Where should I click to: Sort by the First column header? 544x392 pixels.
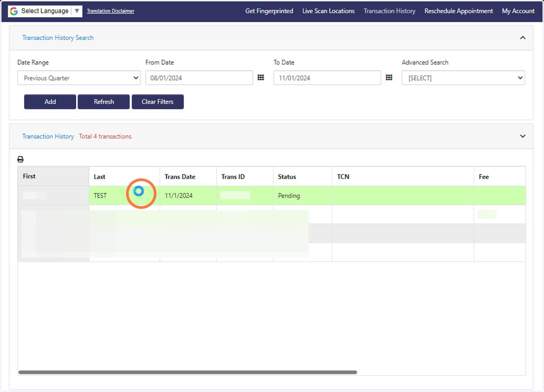[x=53, y=176]
